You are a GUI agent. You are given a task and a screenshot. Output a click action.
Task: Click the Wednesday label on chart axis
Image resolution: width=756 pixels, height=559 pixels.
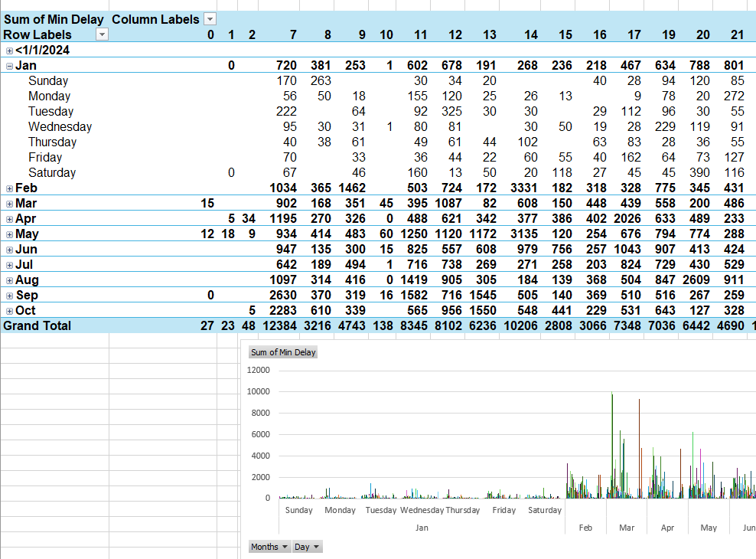(x=422, y=510)
